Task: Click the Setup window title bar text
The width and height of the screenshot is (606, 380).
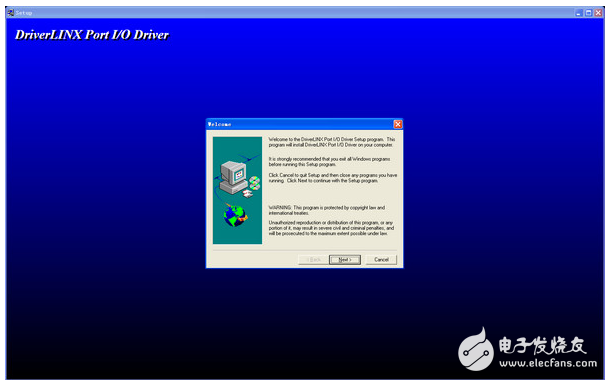Action: click(24, 13)
